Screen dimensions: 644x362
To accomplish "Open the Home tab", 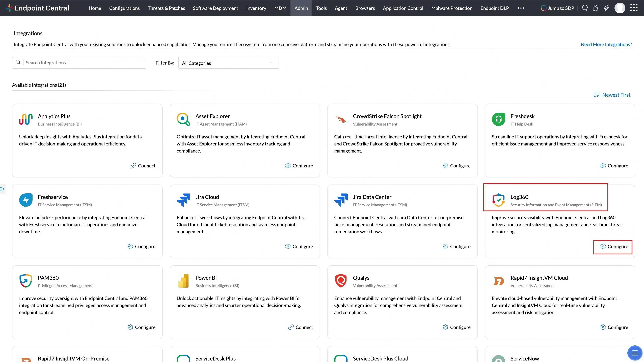I will coord(95,8).
